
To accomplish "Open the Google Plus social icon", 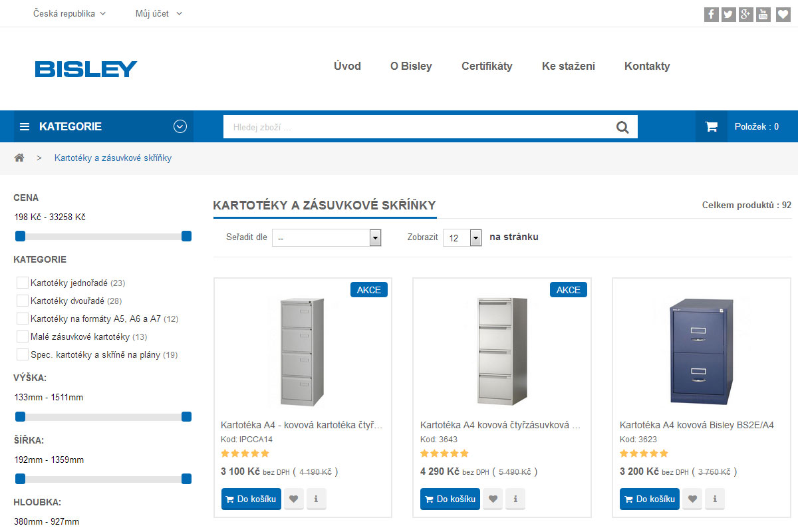I will pyautogui.click(x=747, y=14).
